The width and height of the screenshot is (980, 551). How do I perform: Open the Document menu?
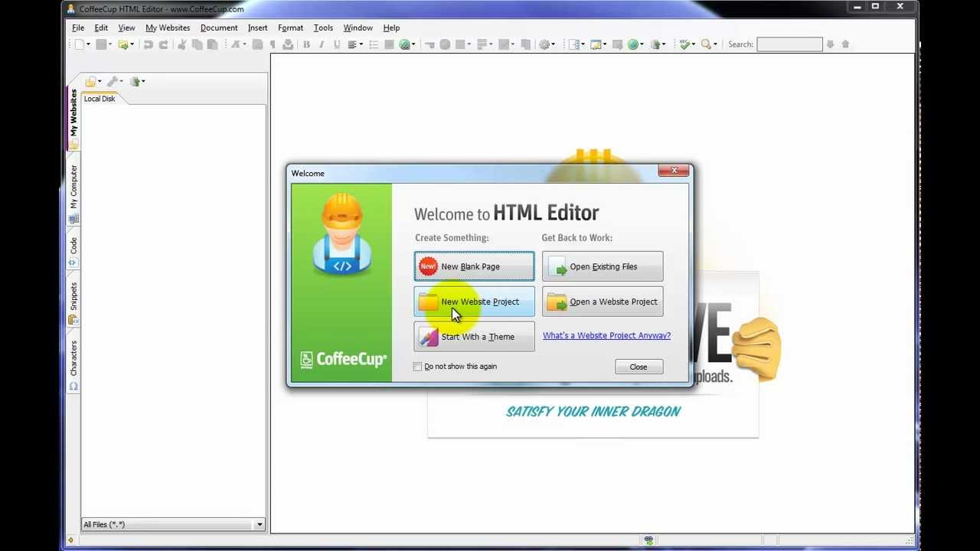tap(219, 28)
